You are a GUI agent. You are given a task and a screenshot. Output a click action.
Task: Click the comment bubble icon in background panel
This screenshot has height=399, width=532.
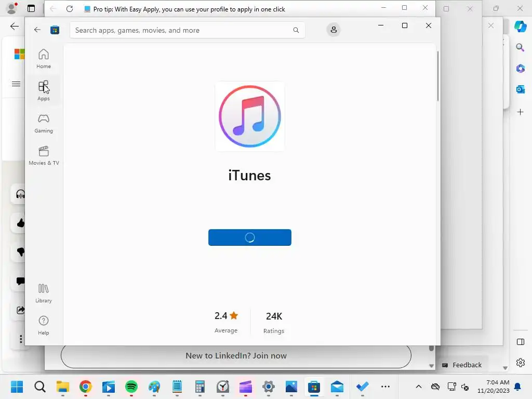tap(21, 281)
